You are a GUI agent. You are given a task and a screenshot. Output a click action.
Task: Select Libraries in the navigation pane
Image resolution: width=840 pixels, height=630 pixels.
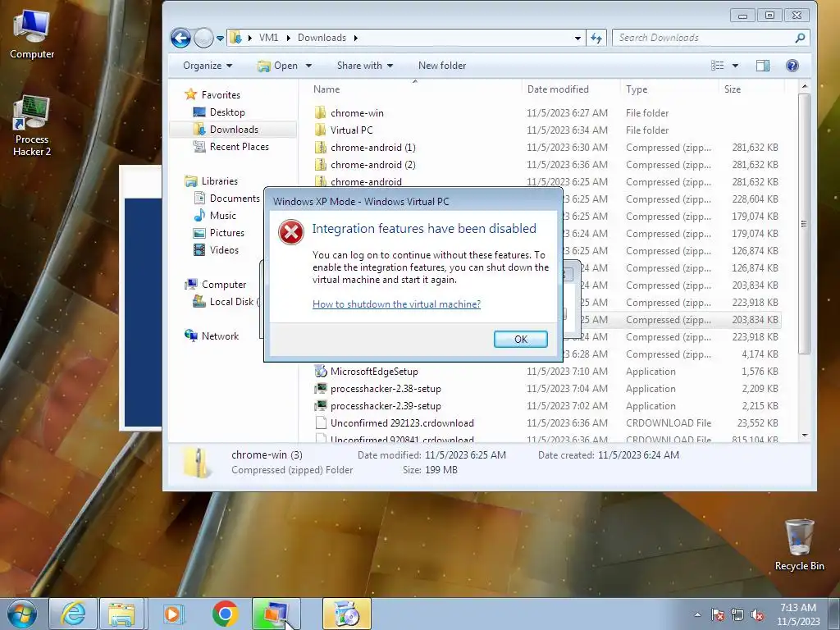(x=219, y=181)
